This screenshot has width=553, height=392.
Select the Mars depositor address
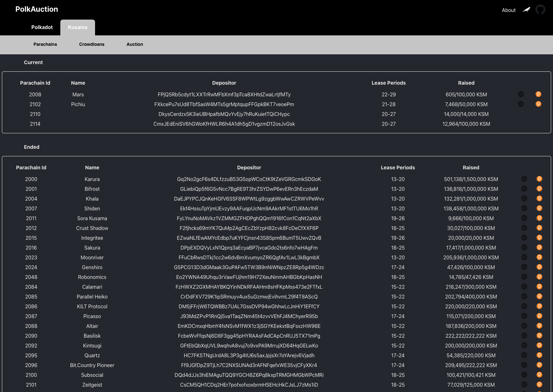(x=224, y=94)
